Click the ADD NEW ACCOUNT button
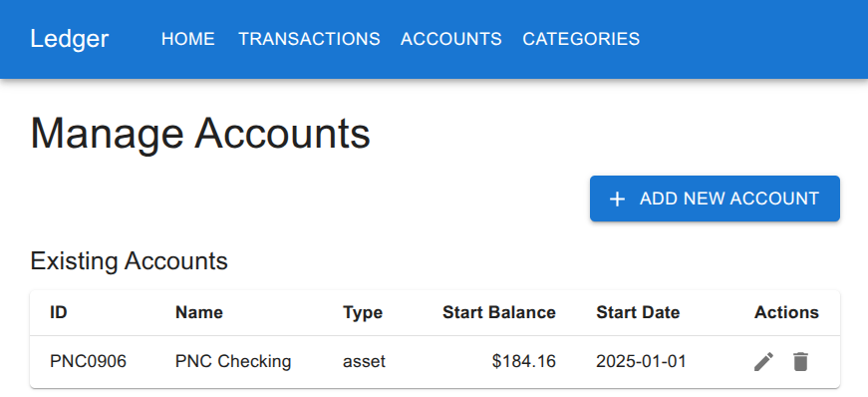Image resolution: width=868 pixels, height=397 pixels. tap(715, 198)
